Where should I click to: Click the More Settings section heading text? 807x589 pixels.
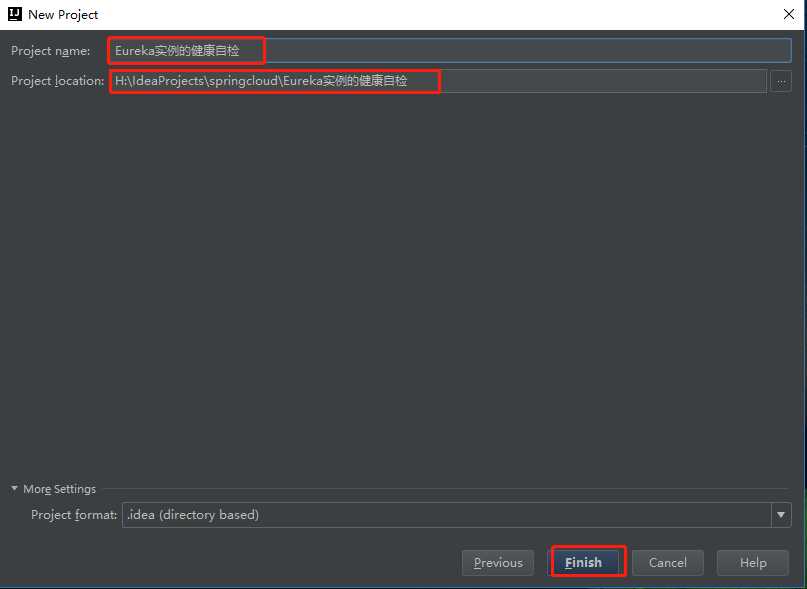tap(60, 489)
